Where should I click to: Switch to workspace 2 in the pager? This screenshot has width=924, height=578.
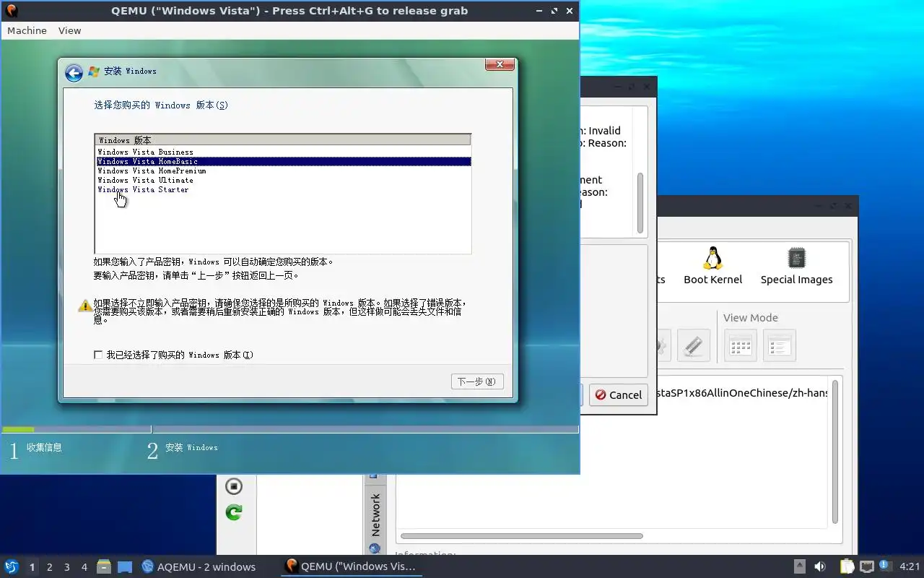click(49, 567)
